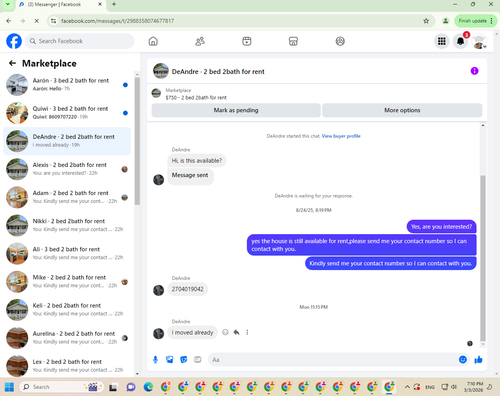
Task: Click 'Hi, is this available?' message
Action: click(197, 161)
